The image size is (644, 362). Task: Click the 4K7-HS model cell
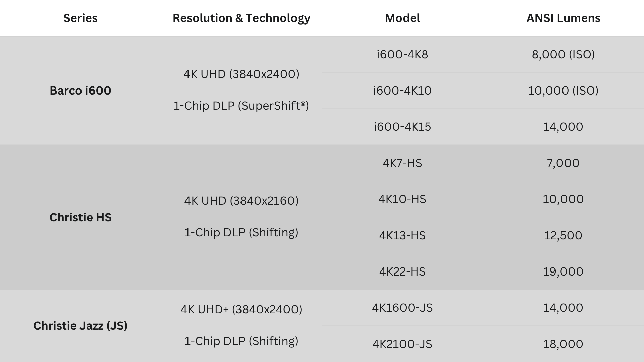click(402, 163)
